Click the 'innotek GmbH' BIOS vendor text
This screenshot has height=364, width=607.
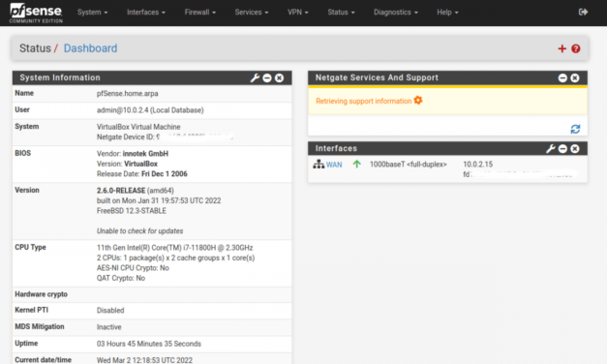point(145,153)
